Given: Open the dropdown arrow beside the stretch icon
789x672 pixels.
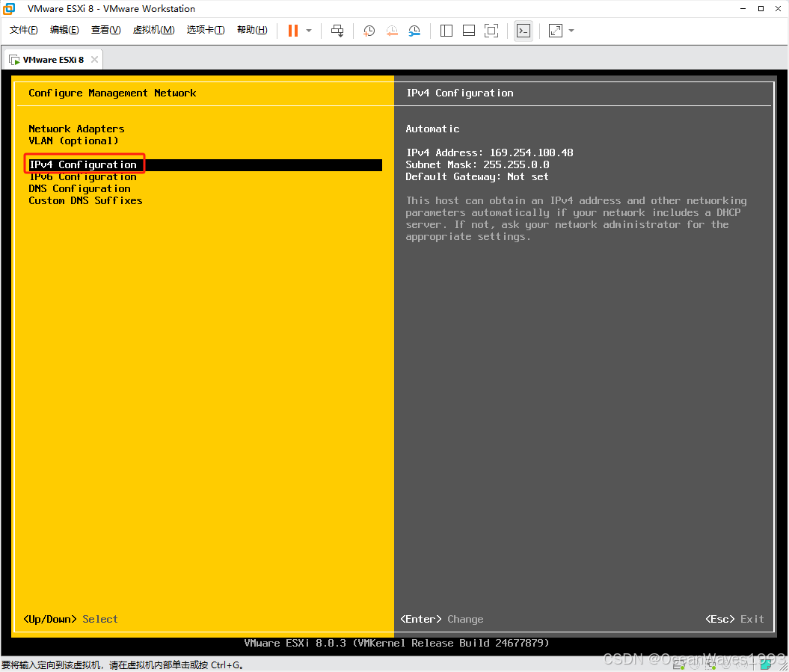Looking at the screenshot, I should point(571,31).
